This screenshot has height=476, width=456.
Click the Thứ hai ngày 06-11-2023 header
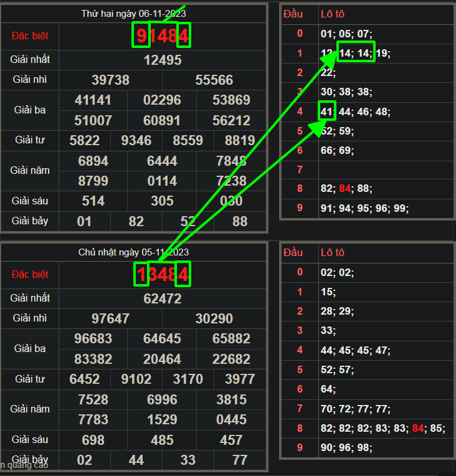133,14
